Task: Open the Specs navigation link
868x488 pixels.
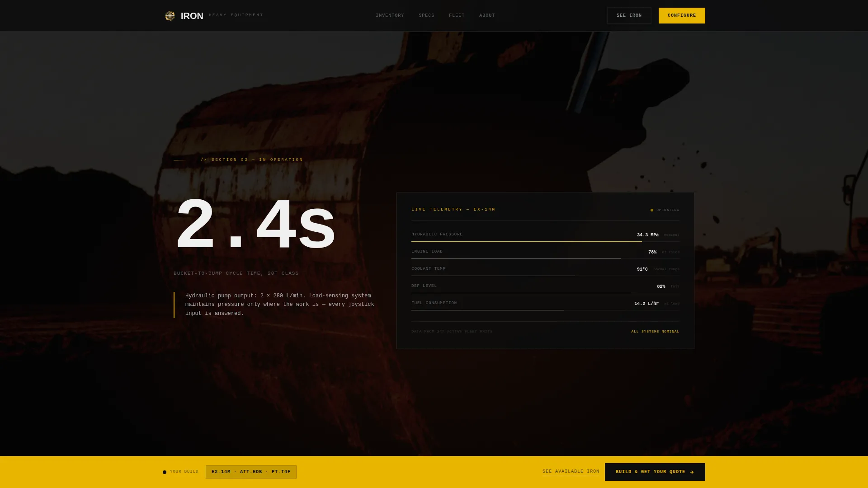Action: coord(426,15)
